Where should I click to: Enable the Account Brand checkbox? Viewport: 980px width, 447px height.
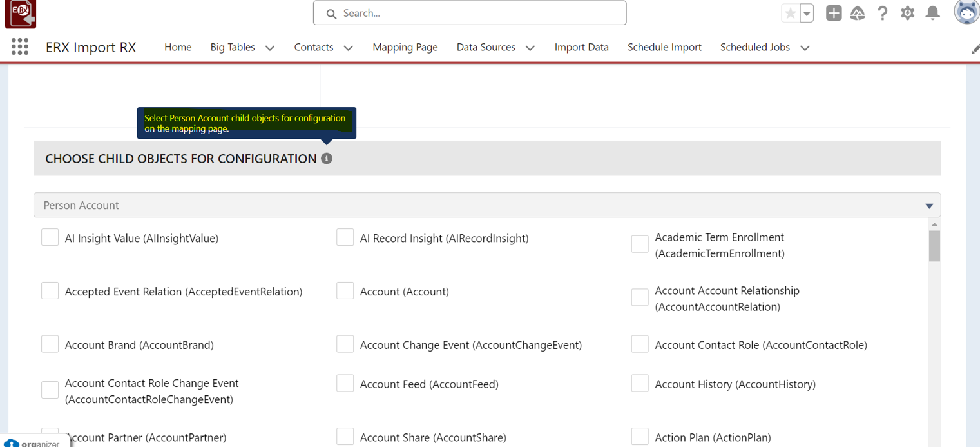point(50,344)
